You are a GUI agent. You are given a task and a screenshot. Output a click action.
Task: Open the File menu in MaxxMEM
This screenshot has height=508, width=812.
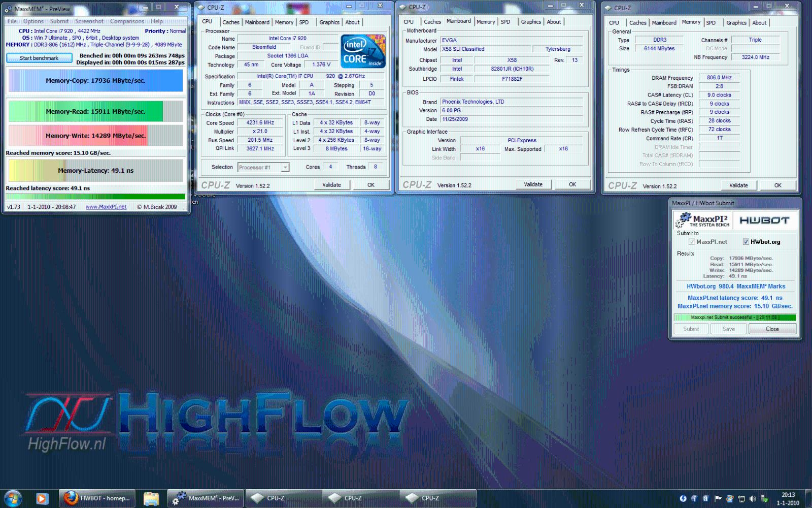(12, 21)
